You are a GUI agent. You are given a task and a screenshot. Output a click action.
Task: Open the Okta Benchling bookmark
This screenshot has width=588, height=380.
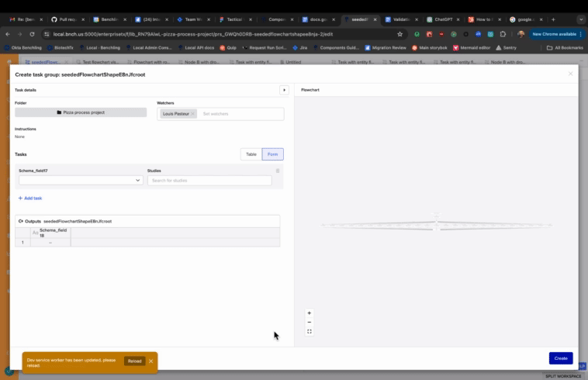[22, 48]
